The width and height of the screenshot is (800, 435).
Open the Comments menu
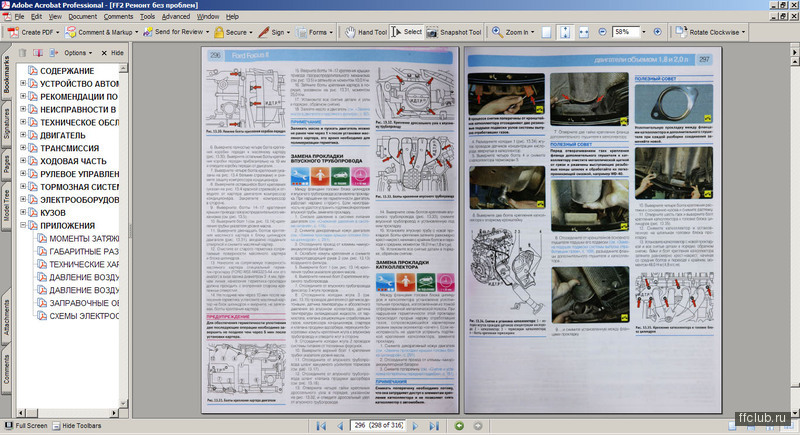coord(118,16)
